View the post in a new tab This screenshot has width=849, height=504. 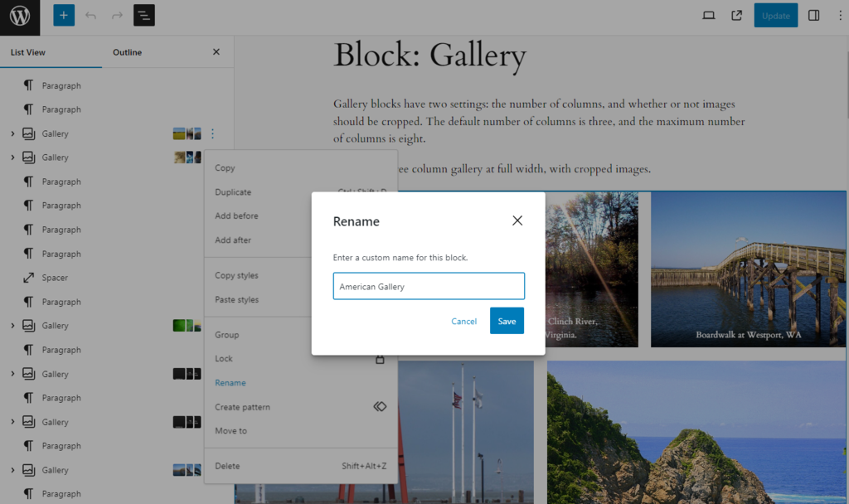click(736, 15)
